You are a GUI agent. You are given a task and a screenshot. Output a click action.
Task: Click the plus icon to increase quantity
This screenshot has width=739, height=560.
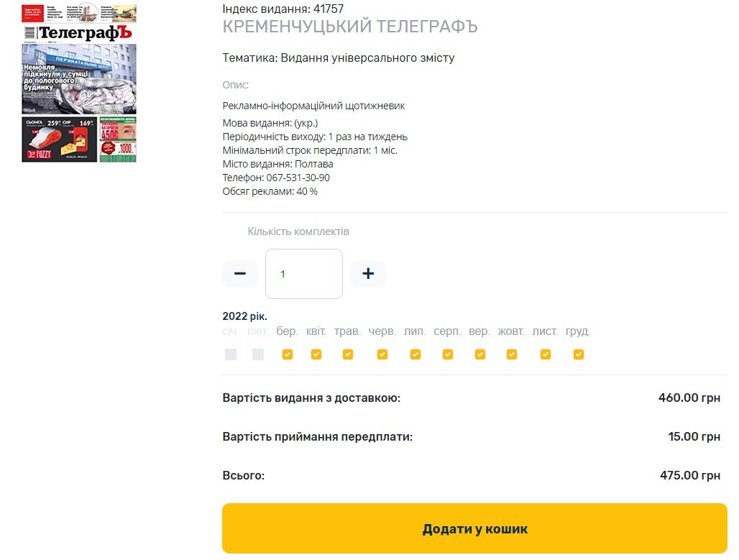click(368, 273)
